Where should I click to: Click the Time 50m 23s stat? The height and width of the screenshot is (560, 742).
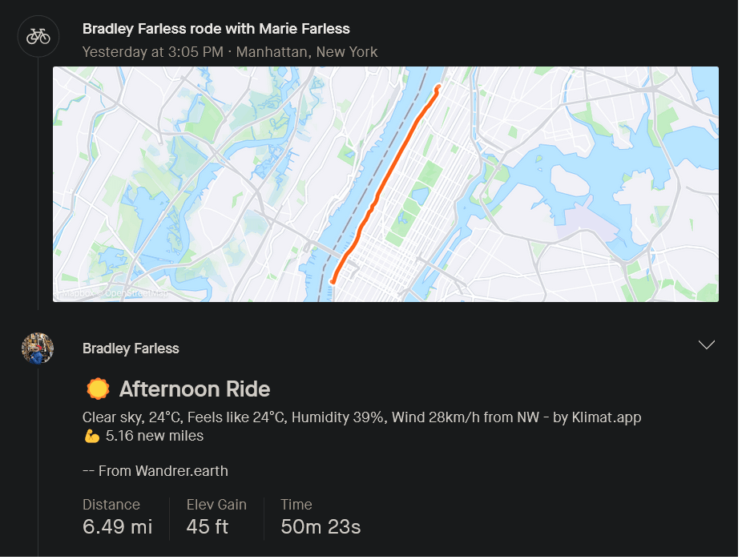coord(320,517)
